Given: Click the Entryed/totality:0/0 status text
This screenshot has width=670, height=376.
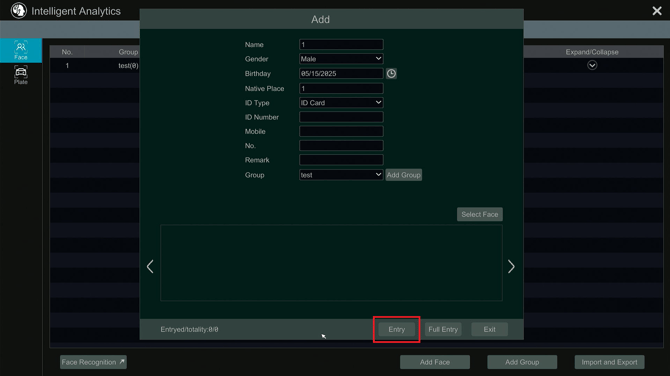Looking at the screenshot, I should (x=189, y=329).
